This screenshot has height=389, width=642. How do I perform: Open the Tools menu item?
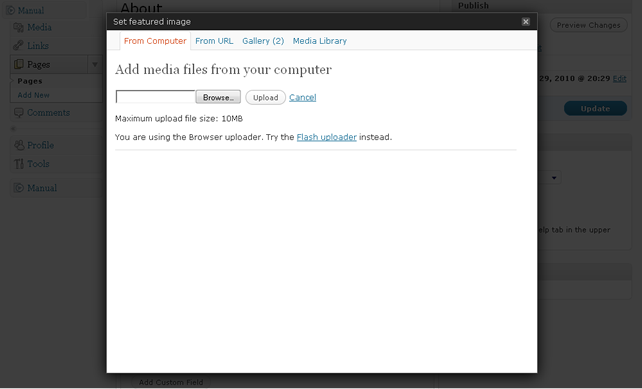click(x=38, y=164)
